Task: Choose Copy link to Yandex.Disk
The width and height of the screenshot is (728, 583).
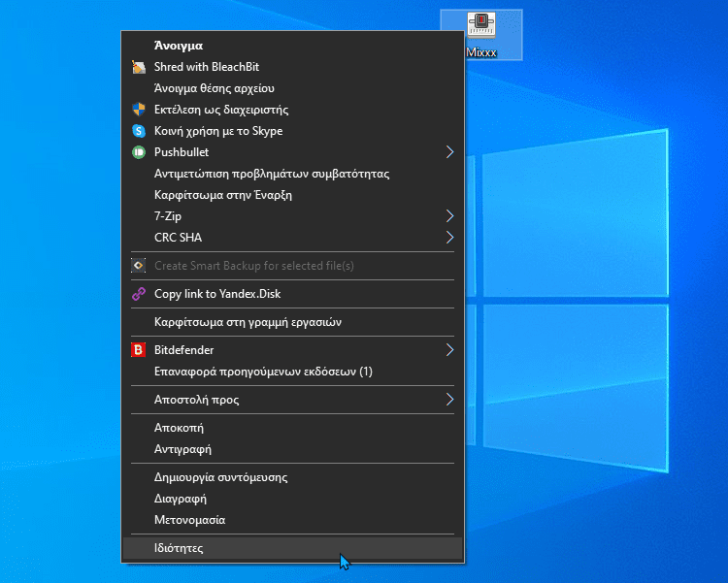Action: pos(293,294)
